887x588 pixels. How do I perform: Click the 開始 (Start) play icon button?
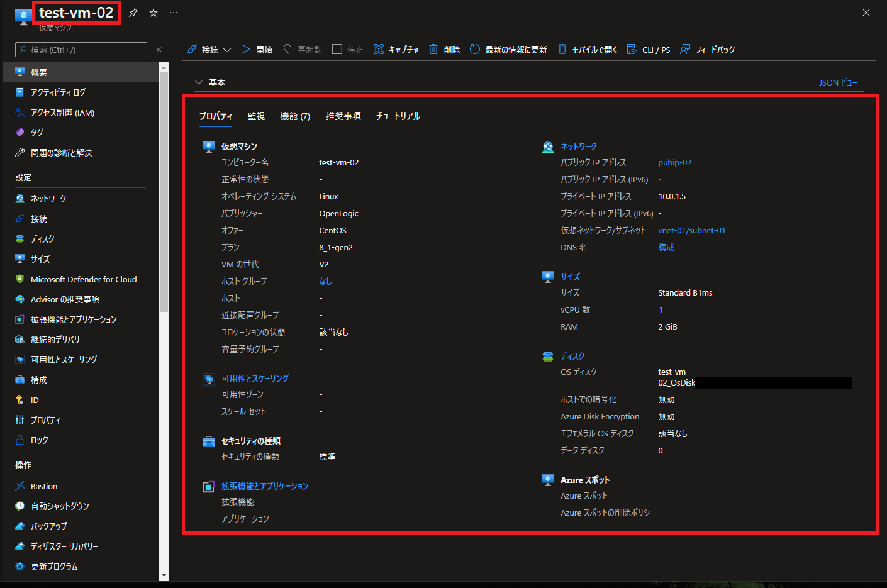[257, 50]
